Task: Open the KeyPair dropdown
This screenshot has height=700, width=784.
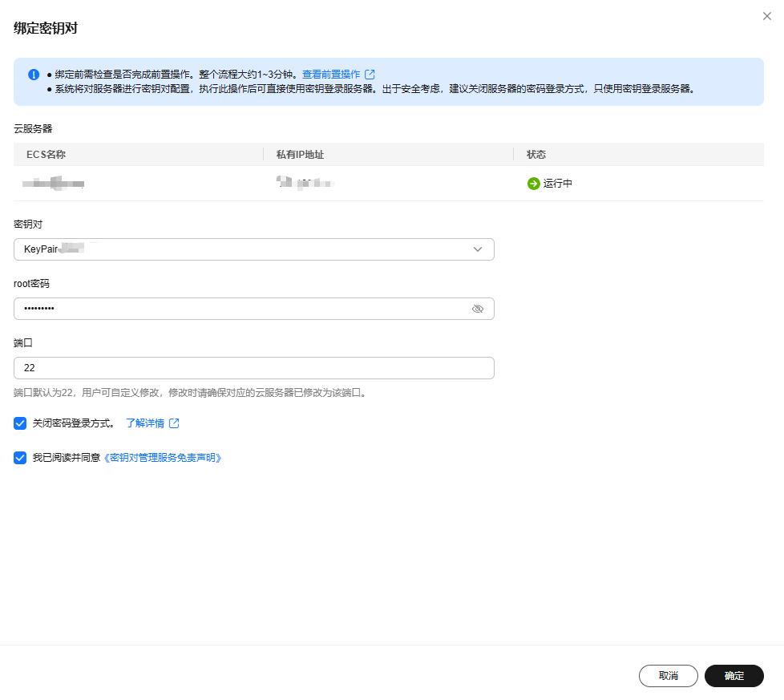Action: click(254, 249)
